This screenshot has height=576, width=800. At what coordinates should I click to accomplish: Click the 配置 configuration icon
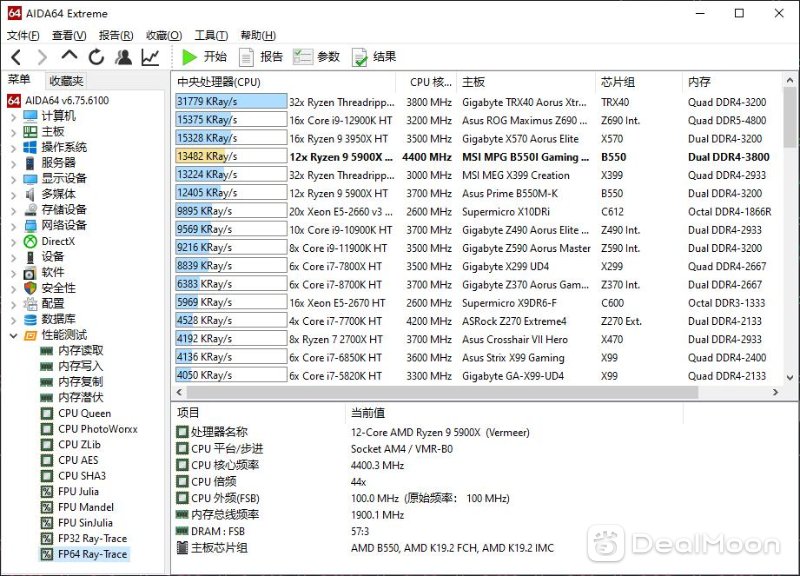[x=31, y=304]
